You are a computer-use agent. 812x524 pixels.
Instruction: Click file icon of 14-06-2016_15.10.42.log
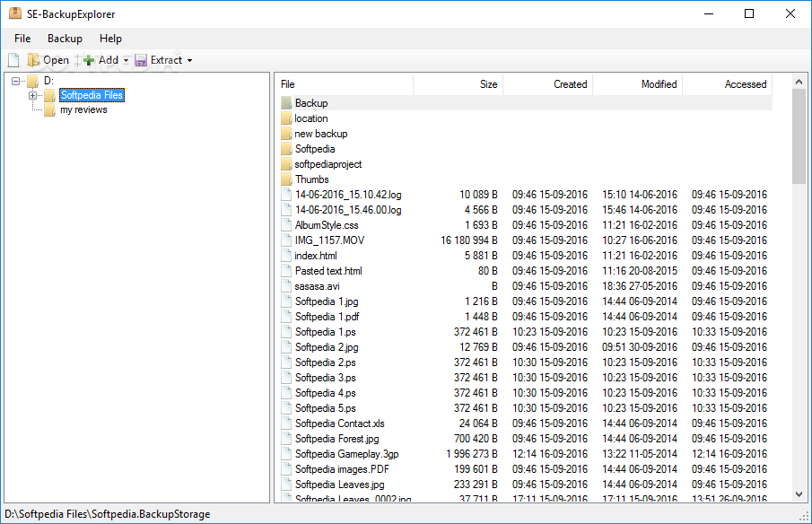[286, 195]
